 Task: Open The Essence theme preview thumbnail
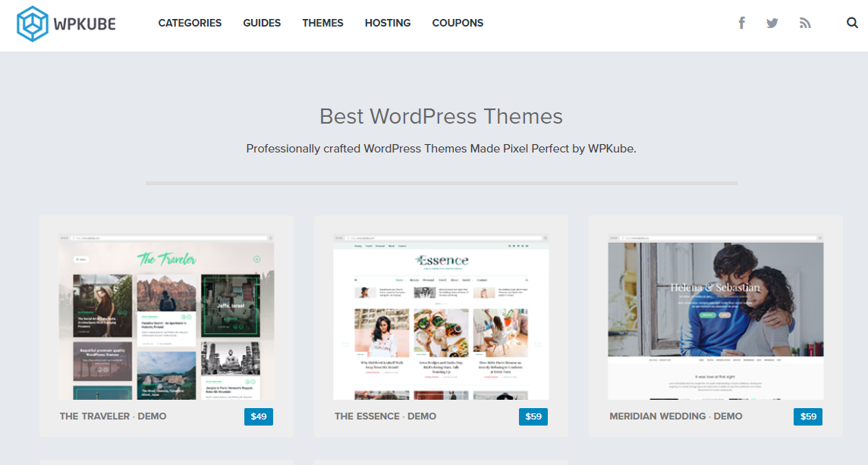(x=441, y=316)
